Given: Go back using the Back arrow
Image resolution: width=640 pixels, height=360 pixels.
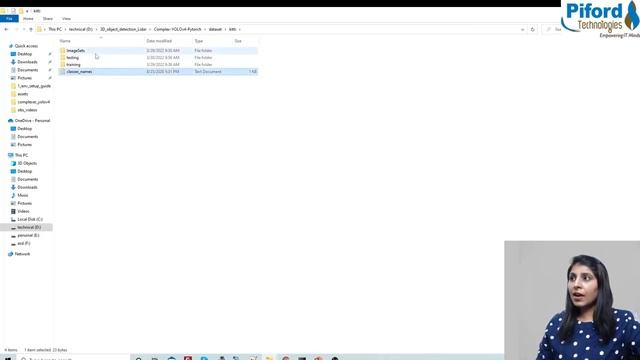Looking at the screenshot, I should tap(6, 29).
